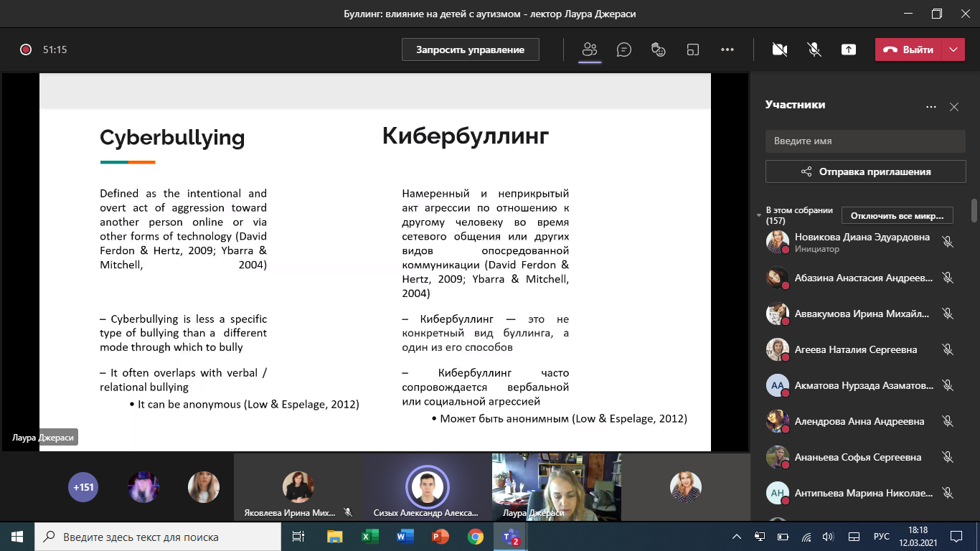980x551 pixels.
Task: Expand the dropdown arrow beside Выйти
Action: [x=953, y=50]
